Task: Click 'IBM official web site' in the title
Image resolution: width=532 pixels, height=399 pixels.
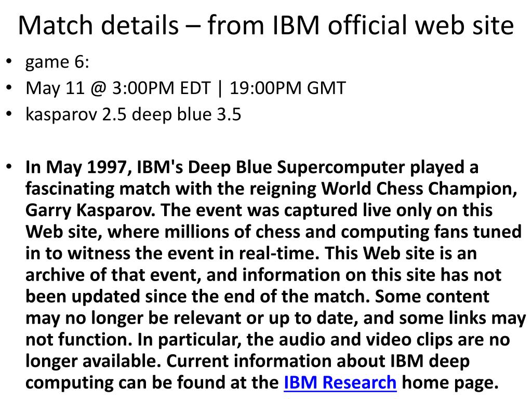Action: coord(394,25)
